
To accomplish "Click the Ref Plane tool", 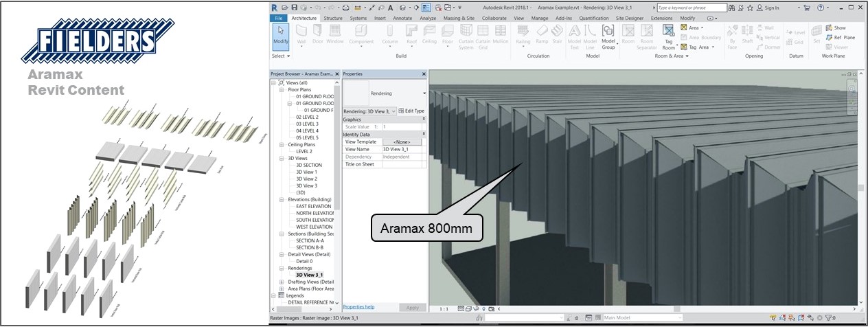I will [x=841, y=38].
